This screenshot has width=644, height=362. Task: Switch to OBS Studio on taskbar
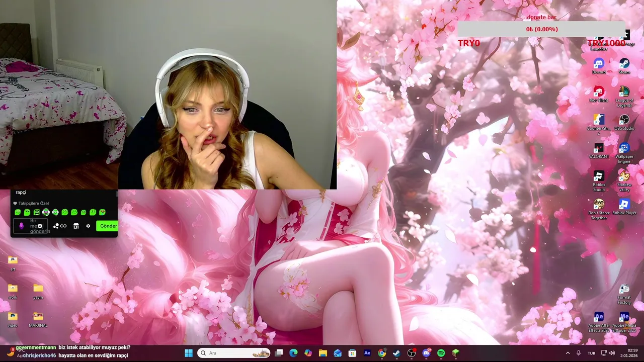coord(412,353)
